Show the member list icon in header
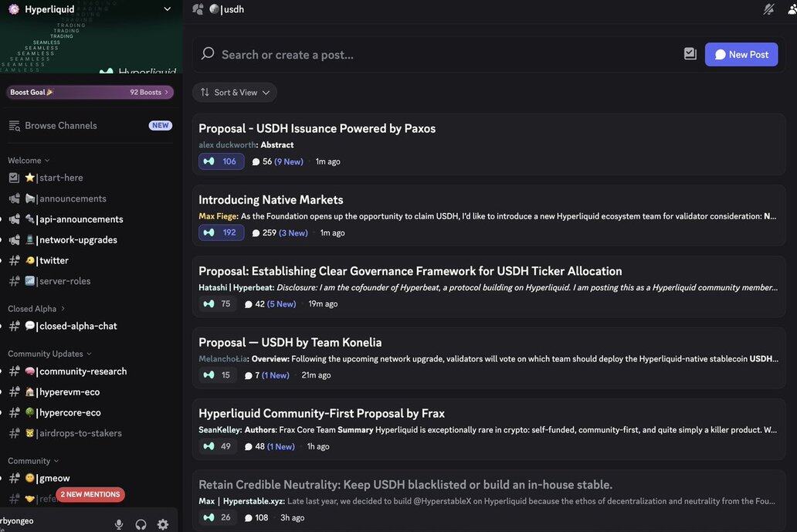 click(792, 9)
